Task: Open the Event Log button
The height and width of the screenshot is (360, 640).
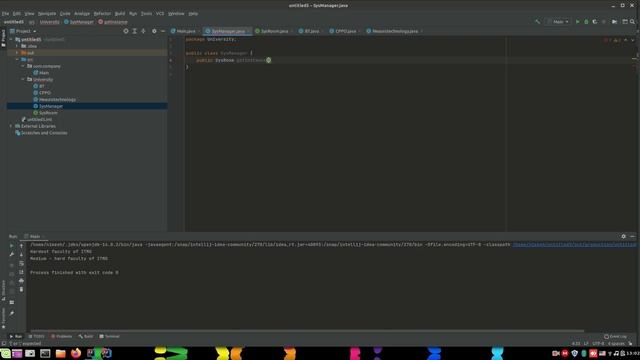Action: (616, 336)
